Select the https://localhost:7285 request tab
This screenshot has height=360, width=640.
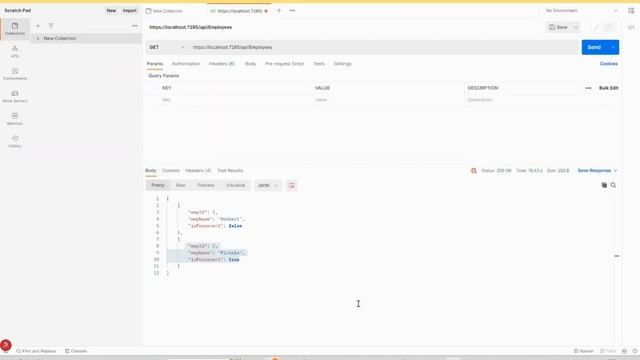pyautogui.click(x=240, y=11)
